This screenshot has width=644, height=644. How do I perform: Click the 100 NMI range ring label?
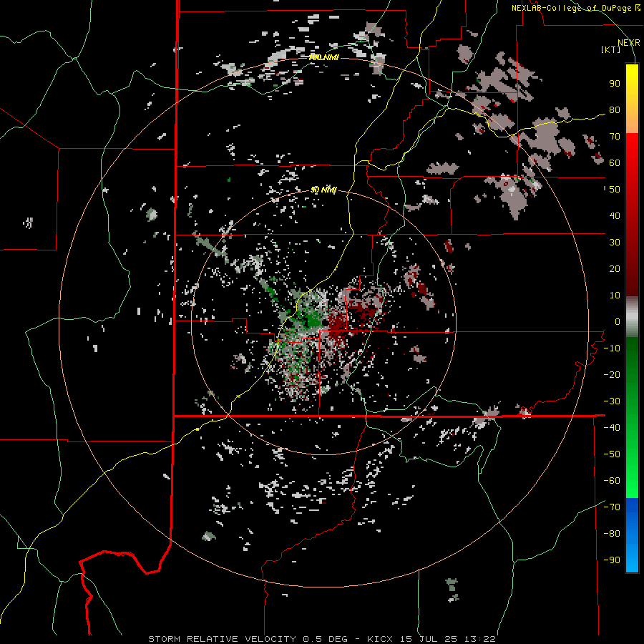click(x=323, y=57)
